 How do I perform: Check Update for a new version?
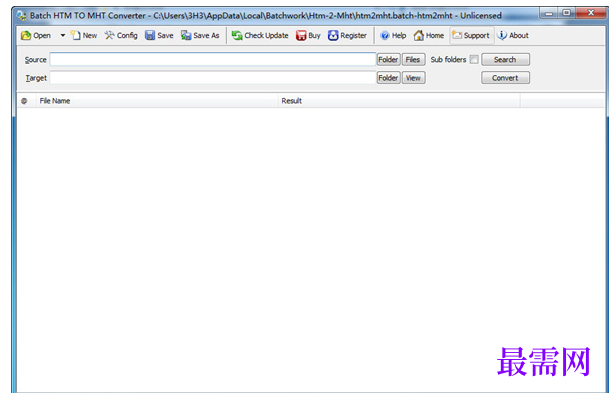(x=260, y=35)
